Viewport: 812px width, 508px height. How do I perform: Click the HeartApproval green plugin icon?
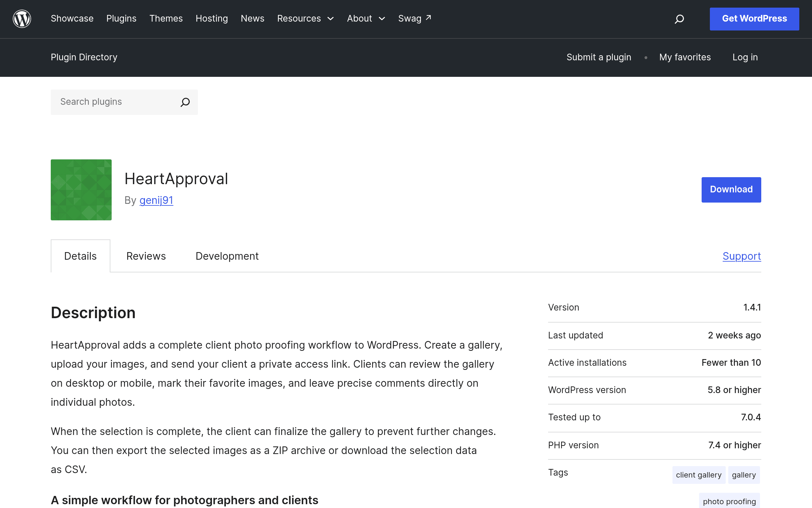[81, 190]
